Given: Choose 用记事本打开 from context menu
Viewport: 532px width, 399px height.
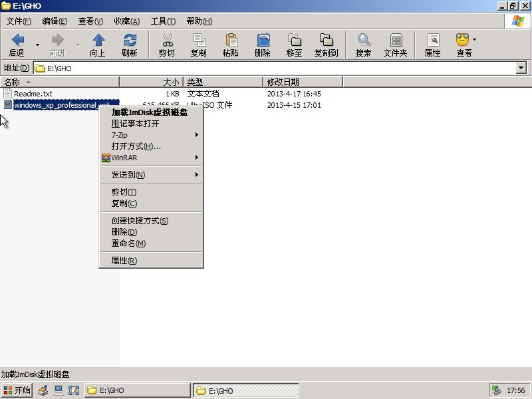Looking at the screenshot, I should 152,124.
